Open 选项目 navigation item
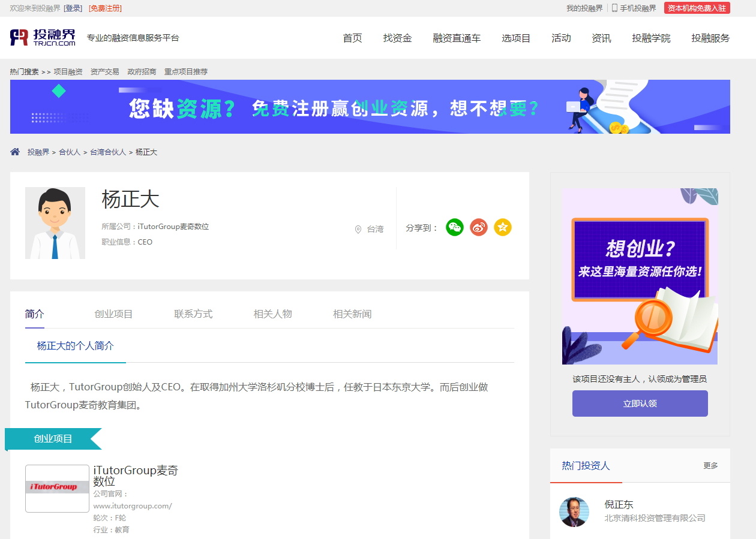The image size is (756, 539). tap(516, 38)
